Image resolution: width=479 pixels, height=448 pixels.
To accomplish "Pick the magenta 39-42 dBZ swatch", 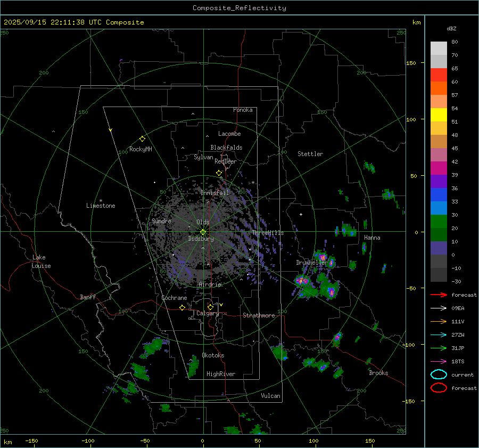I will coord(439,168).
